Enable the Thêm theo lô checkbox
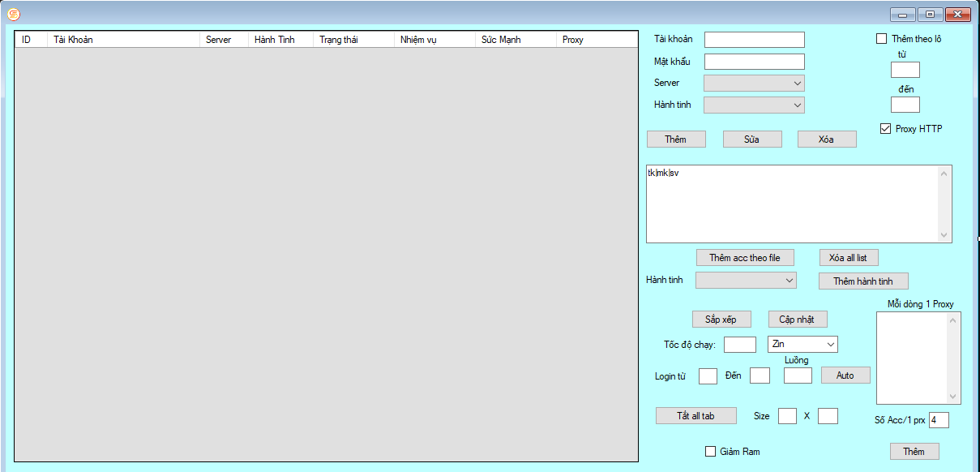 click(882, 38)
